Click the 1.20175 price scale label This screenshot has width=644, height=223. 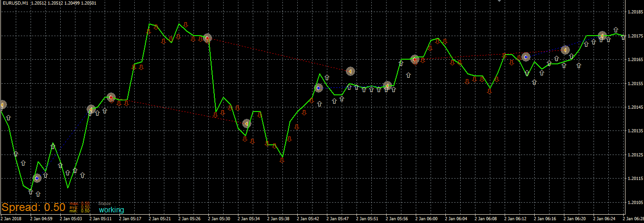[x=635, y=36]
